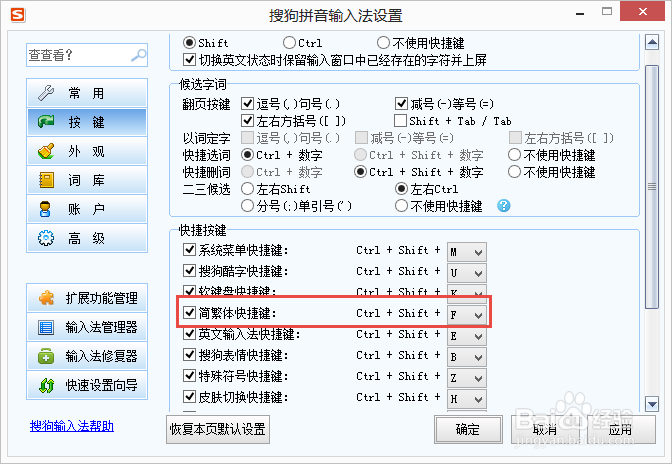This screenshot has width=672, height=464.
Task: Click the green medkit icon for 输入法修复器
Action: [x=46, y=356]
